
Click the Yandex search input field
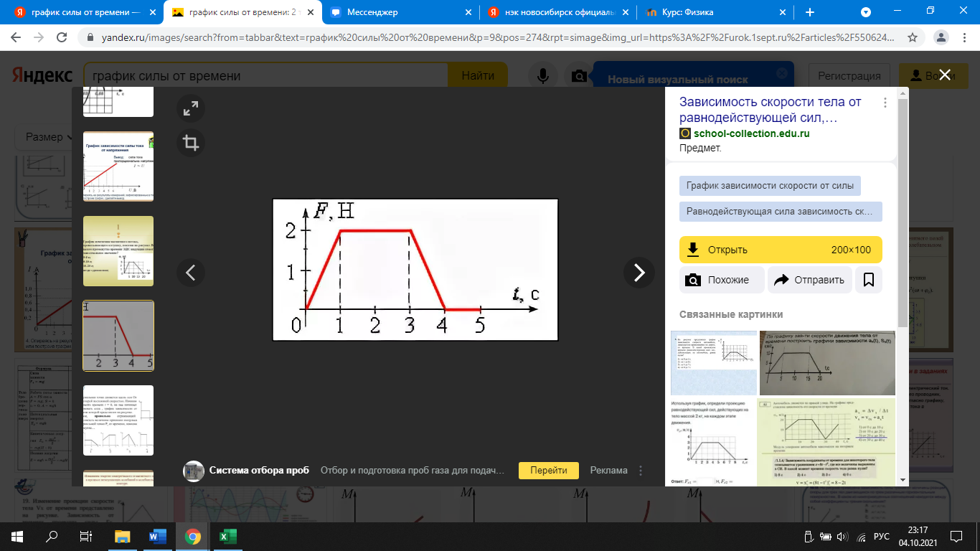tap(265, 76)
